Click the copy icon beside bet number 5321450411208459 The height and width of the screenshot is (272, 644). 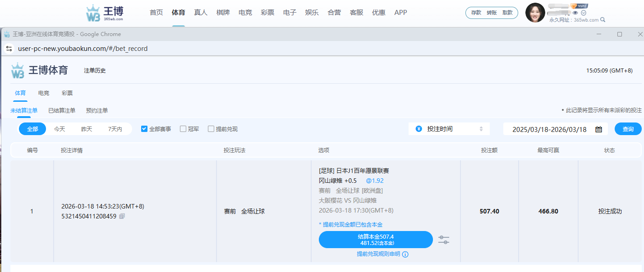coord(122,216)
